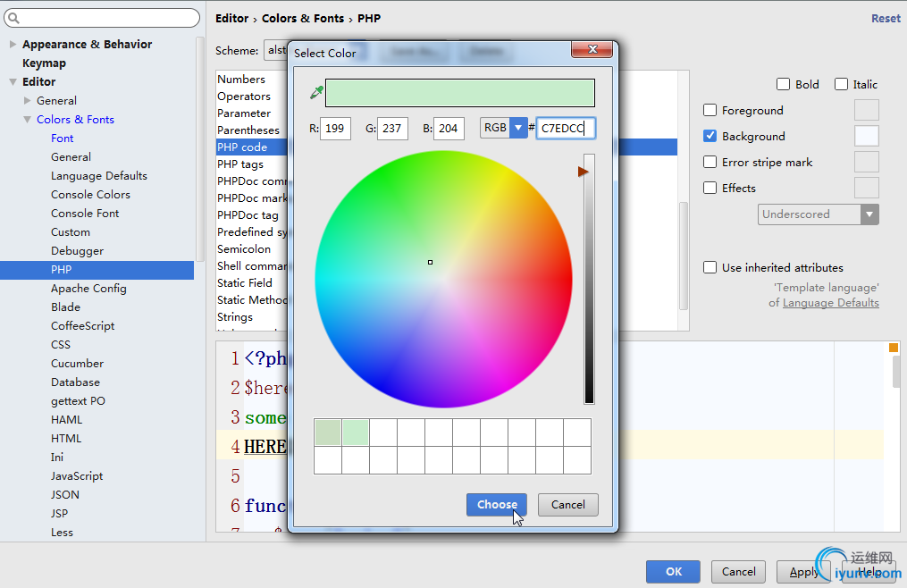Expand the General node under Editor

point(27,101)
